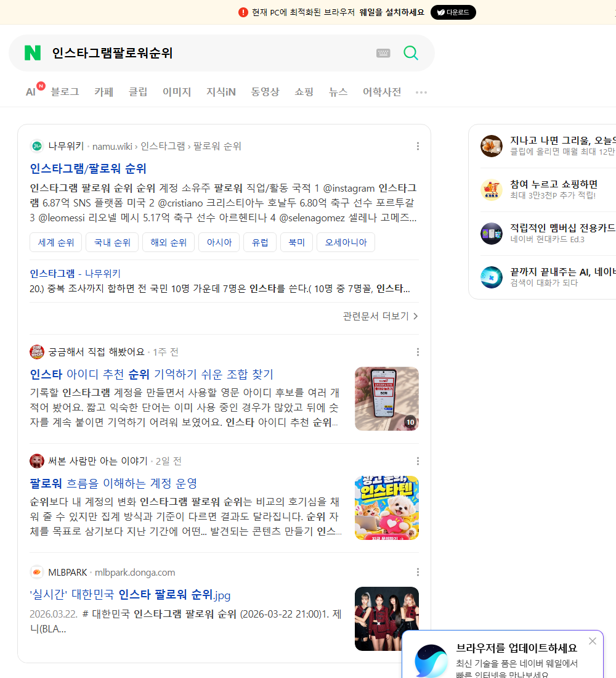Open the '실시간' 대한민국 인스타 팔로워 순위.jpg link
This screenshot has height=678, width=616.
[x=130, y=595]
